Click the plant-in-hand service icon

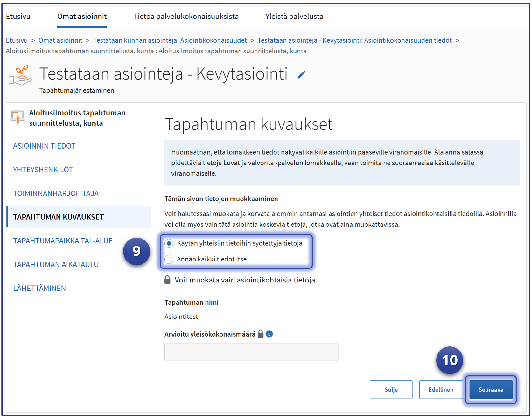click(20, 76)
